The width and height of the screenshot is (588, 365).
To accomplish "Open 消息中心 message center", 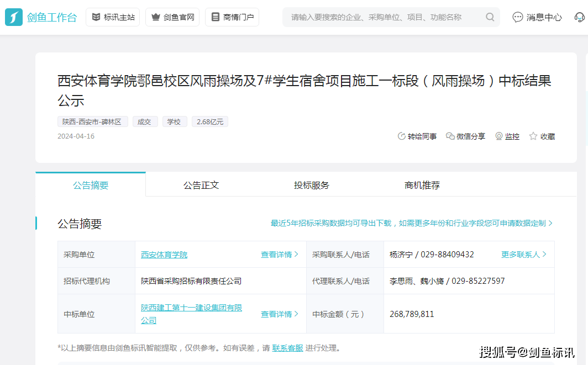I will [x=537, y=17].
